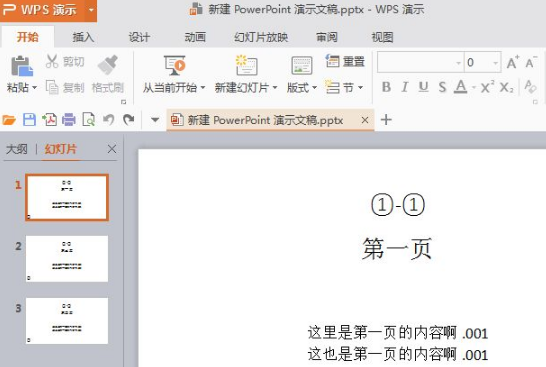Toggle text shadow S button
This screenshot has height=367, width=546.
[442, 87]
